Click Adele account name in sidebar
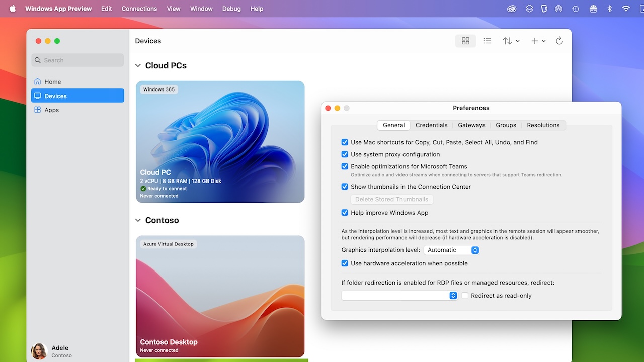 [x=60, y=348]
